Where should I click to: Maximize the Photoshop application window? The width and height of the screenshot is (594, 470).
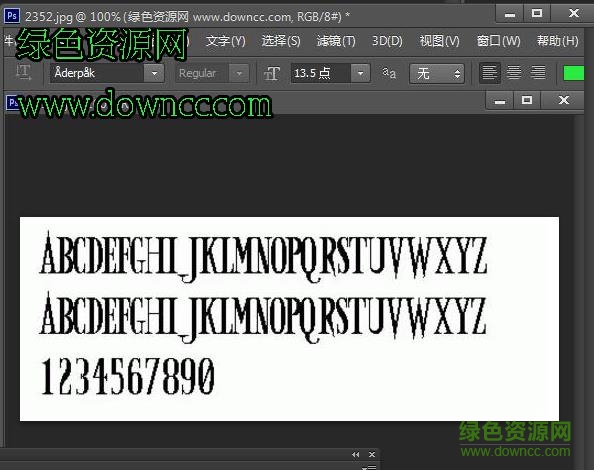[537, 14]
